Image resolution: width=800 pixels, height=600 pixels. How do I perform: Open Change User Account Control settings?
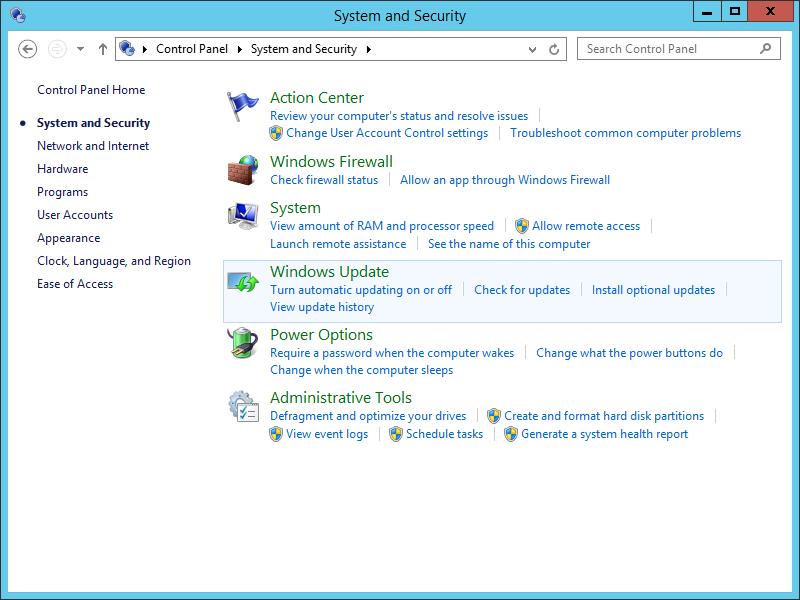click(387, 133)
